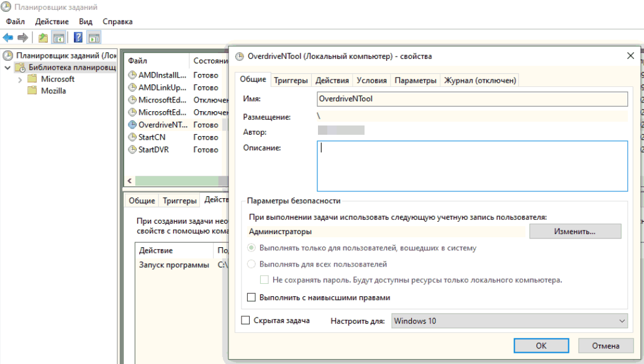Click the Forward arrow toolbar icon
The height and width of the screenshot is (364, 644).
[x=23, y=38]
